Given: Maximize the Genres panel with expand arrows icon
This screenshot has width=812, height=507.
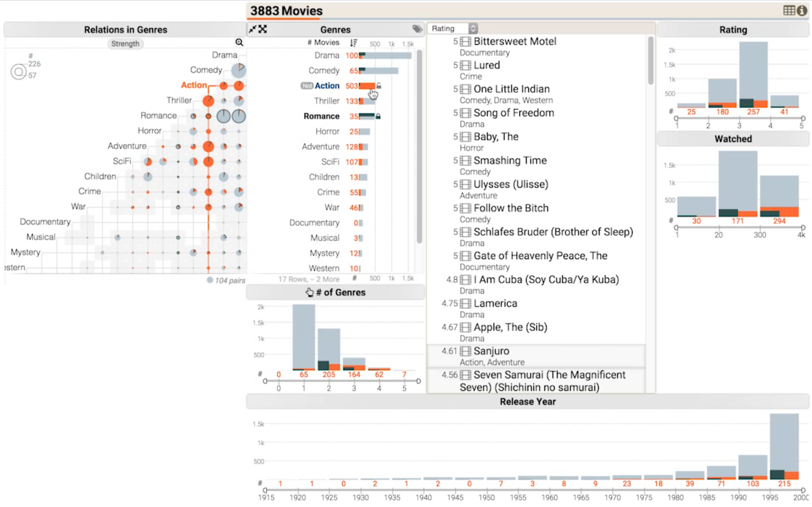Looking at the screenshot, I should pos(263,29).
